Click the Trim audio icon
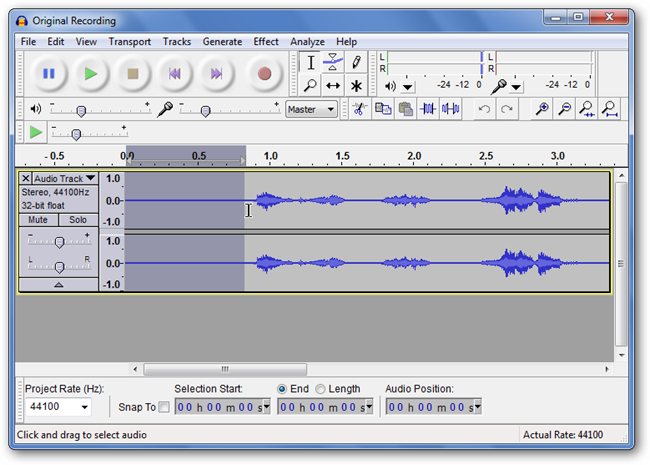The image size is (650, 465). coord(428,109)
